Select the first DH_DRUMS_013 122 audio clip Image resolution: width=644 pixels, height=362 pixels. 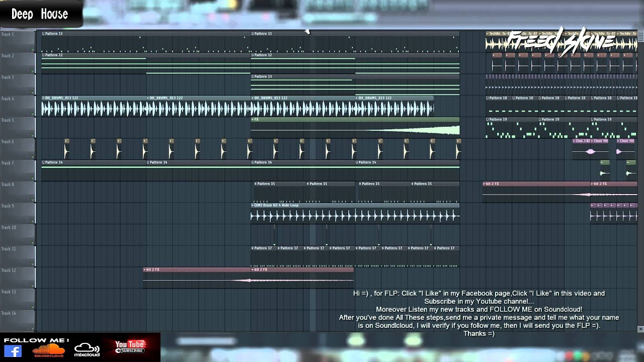94,106
